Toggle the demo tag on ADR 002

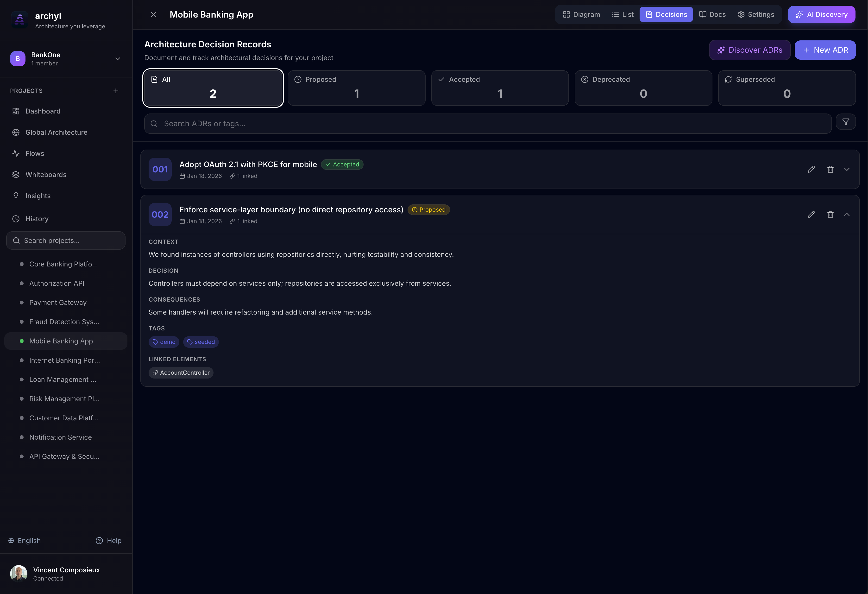164,342
